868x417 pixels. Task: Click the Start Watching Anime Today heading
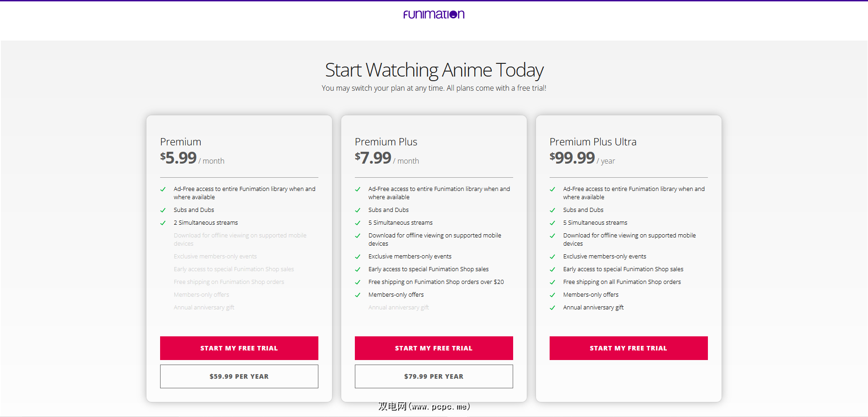pos(434,70)
